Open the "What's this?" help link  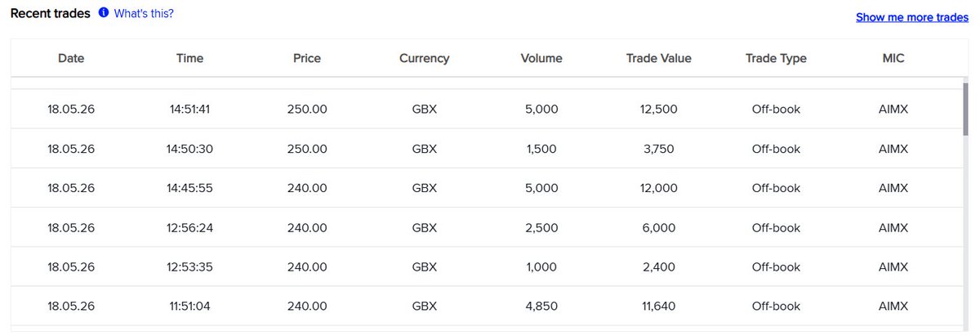coord(144,13)
